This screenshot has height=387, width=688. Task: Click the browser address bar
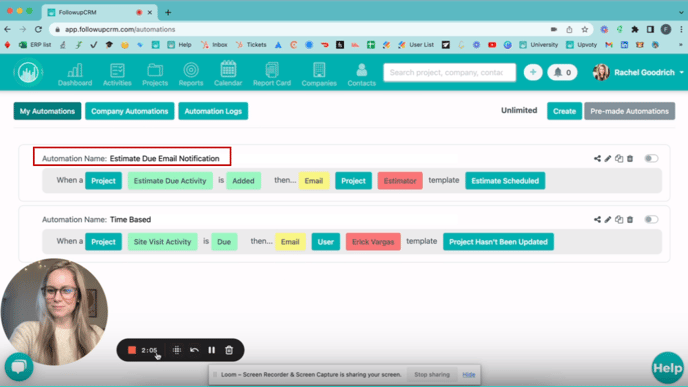point(303,29)
